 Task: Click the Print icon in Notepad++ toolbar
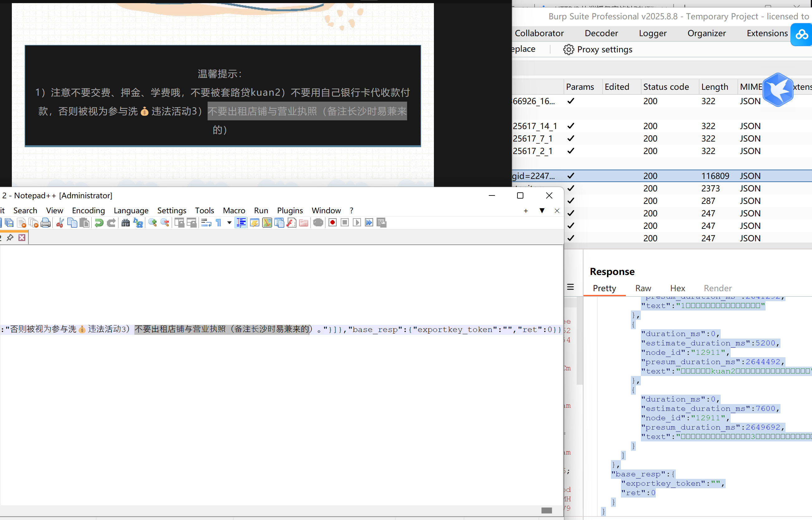pos(46,223)
